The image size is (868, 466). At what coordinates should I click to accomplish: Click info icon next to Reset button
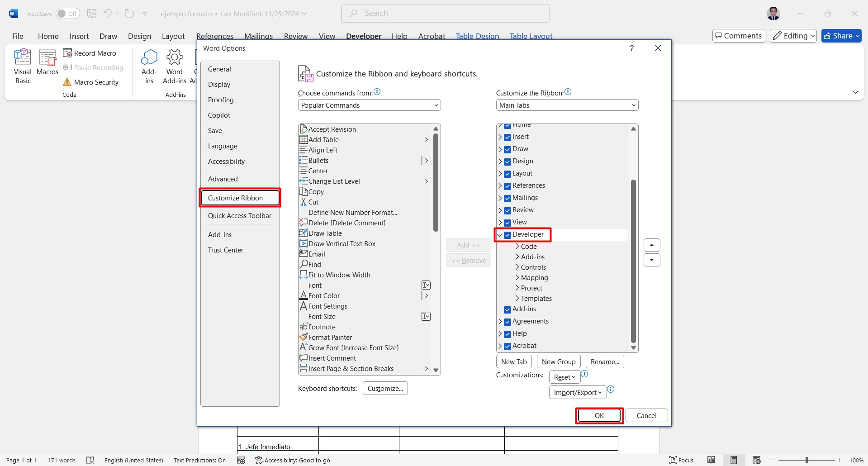[584, 374]
